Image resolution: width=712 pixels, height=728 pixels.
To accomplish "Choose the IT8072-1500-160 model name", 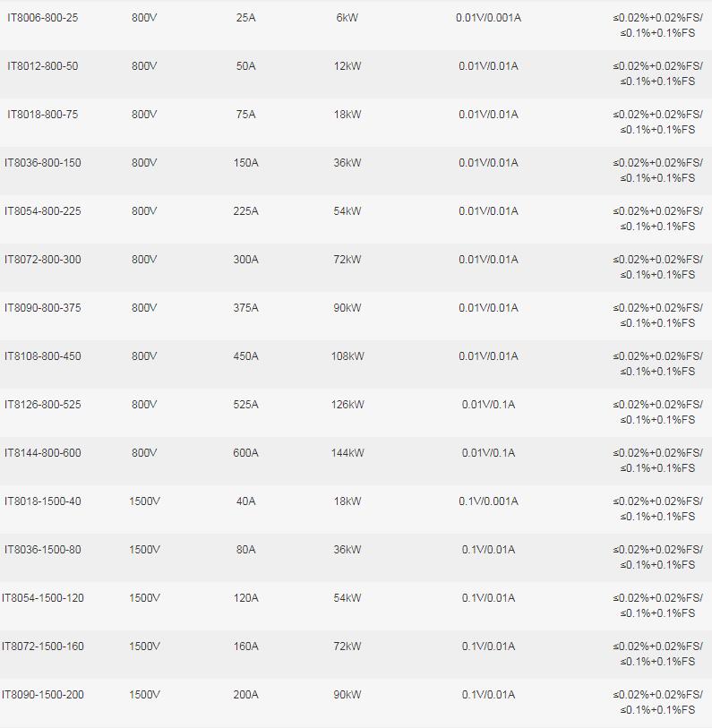I will (x=42, y=647).
